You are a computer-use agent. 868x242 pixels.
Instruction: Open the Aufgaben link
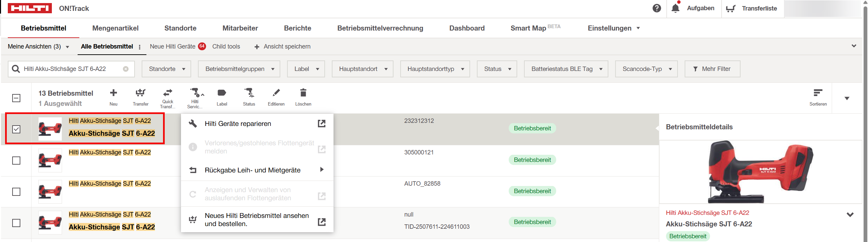pyautogui.click(x=701, y=8)
